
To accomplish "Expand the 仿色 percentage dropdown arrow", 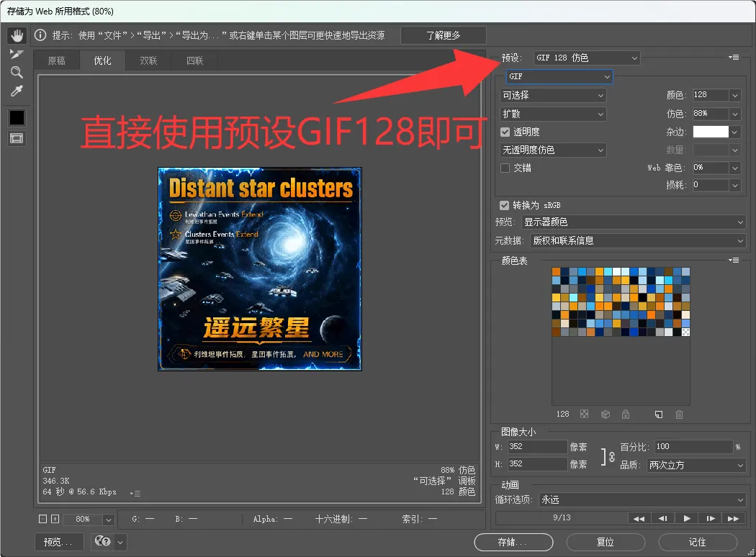I will coord(735,114).
